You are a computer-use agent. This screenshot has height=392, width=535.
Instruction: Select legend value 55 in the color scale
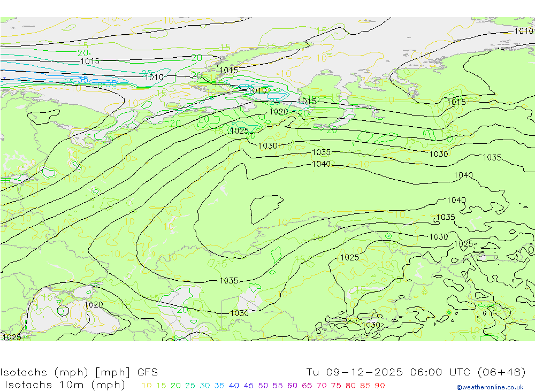(x=278, y=386)
